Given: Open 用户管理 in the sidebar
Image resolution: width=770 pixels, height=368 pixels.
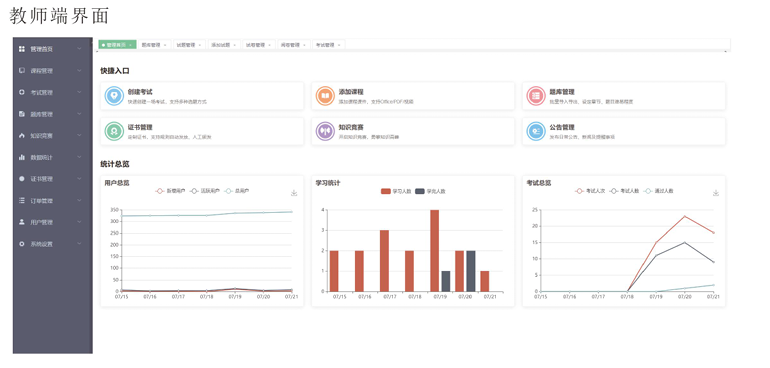Looking at the screenshot, I should coord(50,222).
